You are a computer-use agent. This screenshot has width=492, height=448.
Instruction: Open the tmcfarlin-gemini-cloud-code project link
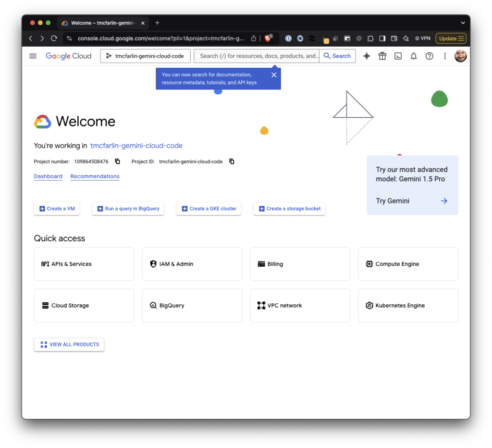(x=136, y=146)
